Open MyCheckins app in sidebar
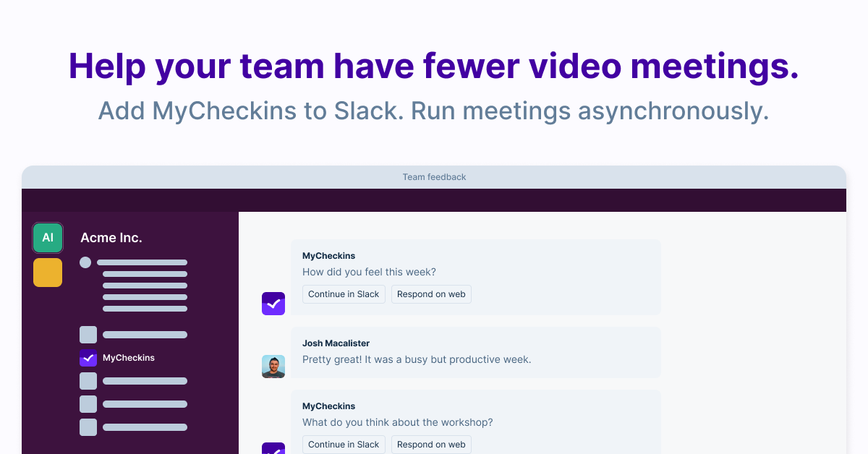868x454 pixels. tap(117, 358)
